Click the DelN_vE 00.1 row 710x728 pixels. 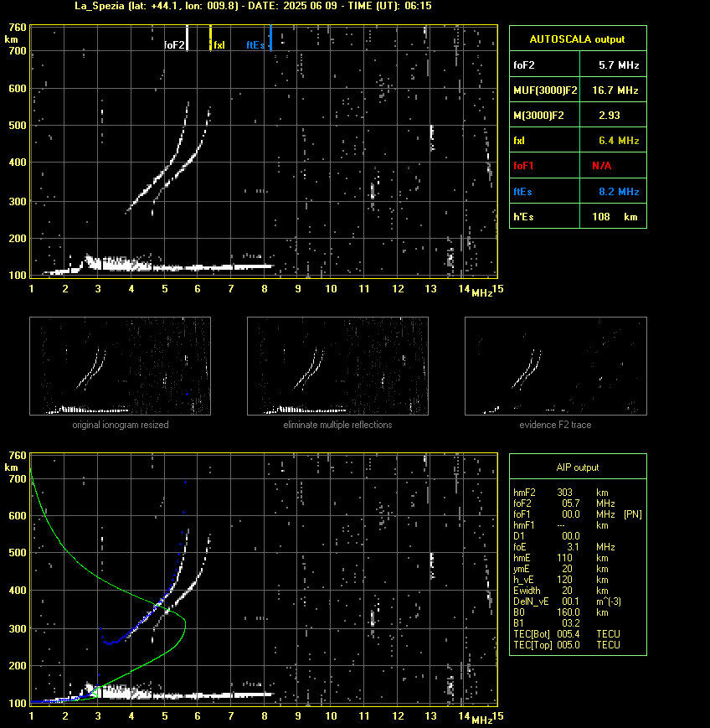pos(567,602)
